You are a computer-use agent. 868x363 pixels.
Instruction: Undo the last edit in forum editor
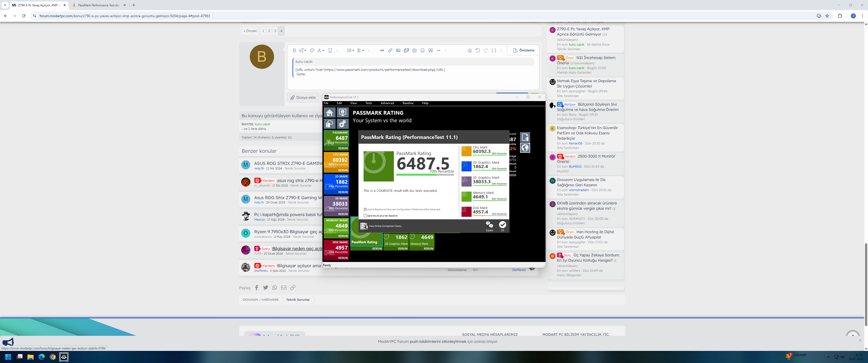[477, 50]
